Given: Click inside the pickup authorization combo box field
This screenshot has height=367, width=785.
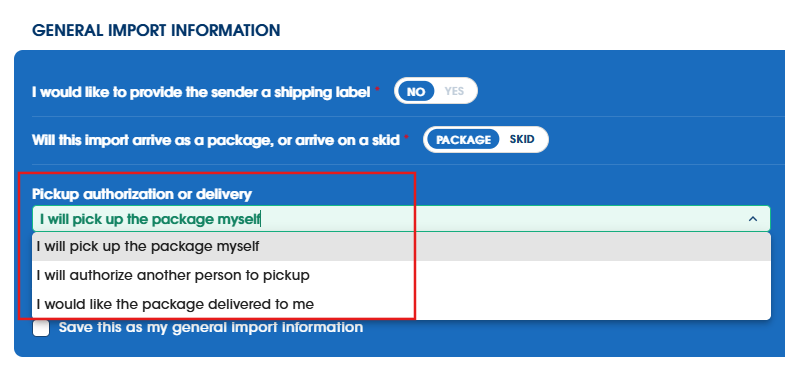Looking at the screenshot, I should [401, 219].
